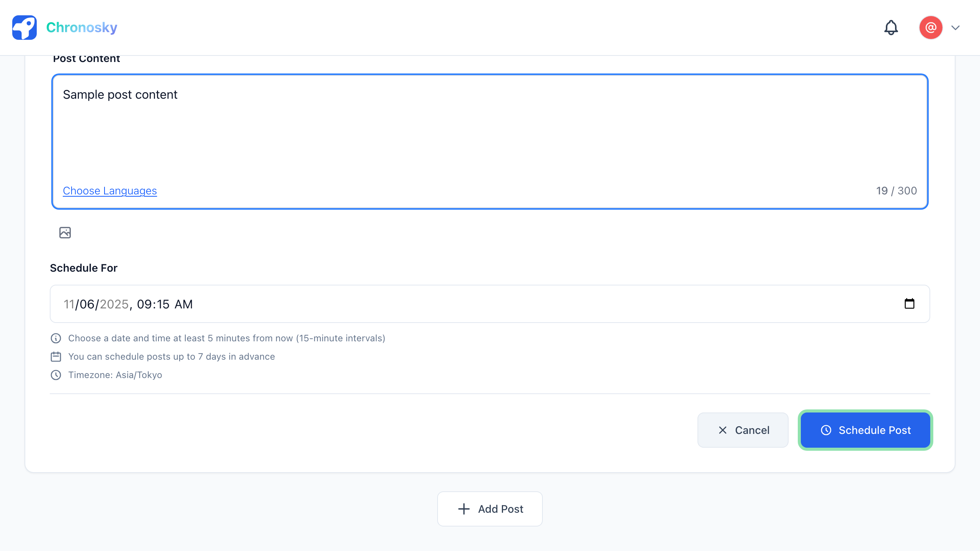
Task: Open the Choose Languages link
Action: (x=110, y=191)
